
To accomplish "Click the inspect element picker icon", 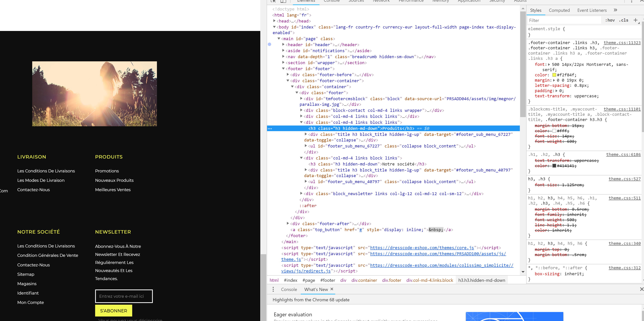I will click(273, 1).
